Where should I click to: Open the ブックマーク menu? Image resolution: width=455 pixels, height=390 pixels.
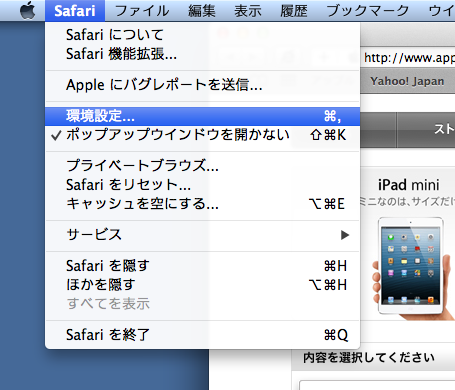pos(368,11)
